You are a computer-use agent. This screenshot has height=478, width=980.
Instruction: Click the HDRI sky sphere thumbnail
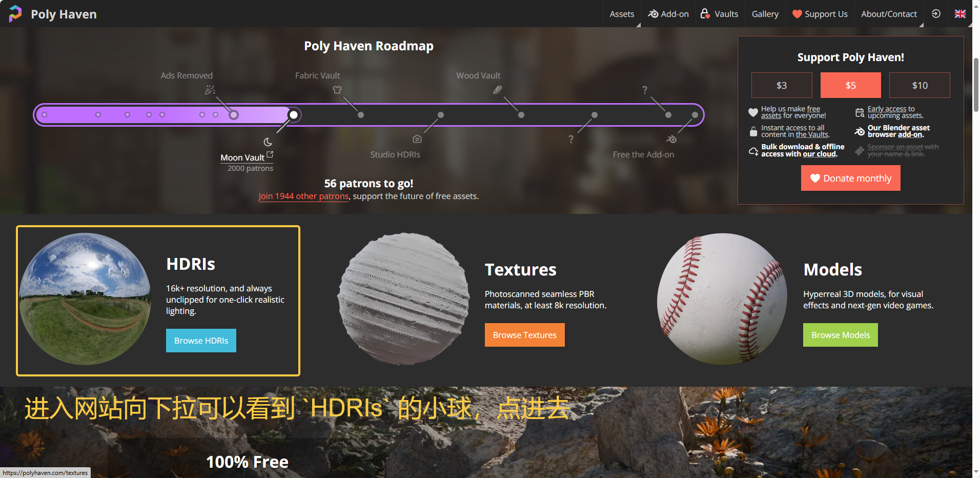[85, 299]
